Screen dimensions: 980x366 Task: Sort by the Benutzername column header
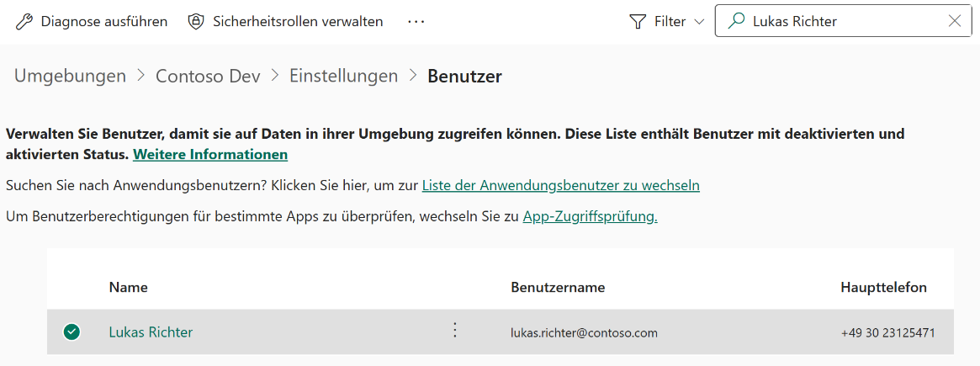[x=558, y=288]
